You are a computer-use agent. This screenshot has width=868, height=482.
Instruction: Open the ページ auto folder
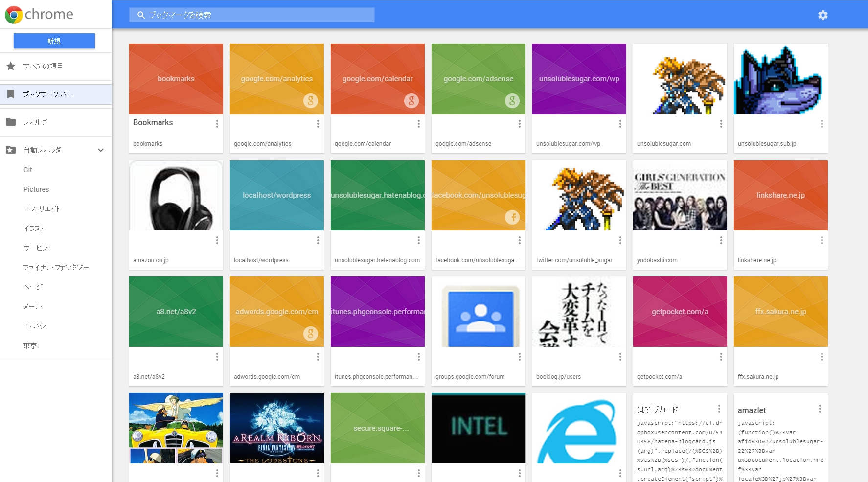click(x=33, y=287)
